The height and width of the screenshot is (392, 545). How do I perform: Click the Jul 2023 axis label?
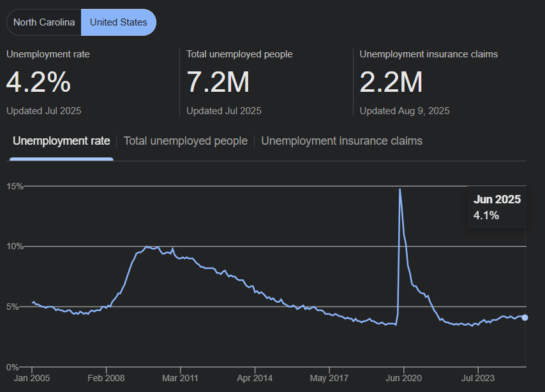pyautogui.click(x=477, y=377)
